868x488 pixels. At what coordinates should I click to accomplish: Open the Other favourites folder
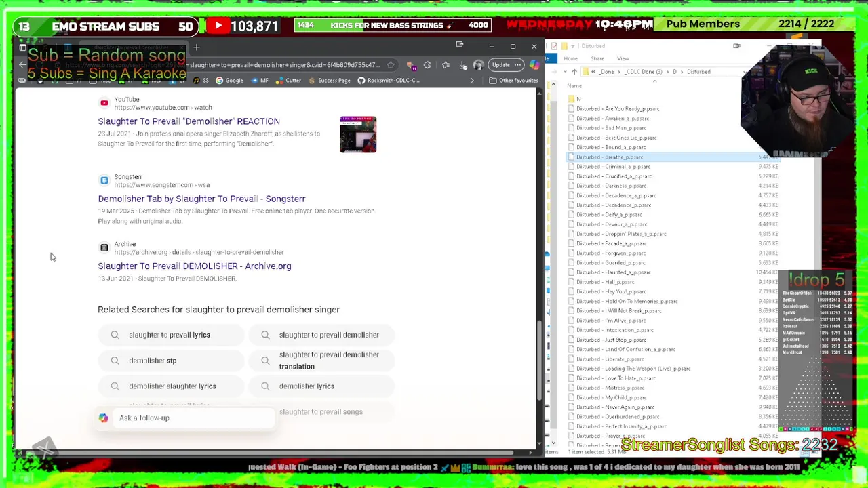click(514, 81)
